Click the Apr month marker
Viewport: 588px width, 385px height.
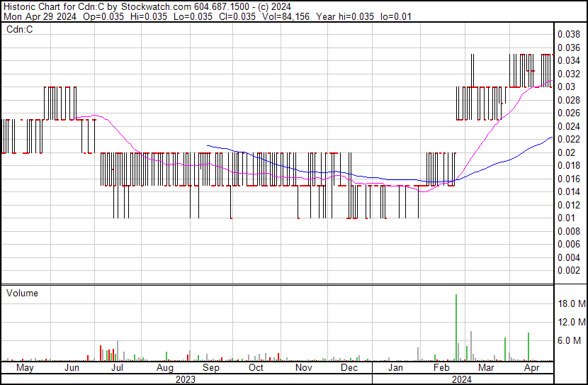pyautogui.click(x=531, y=368)
